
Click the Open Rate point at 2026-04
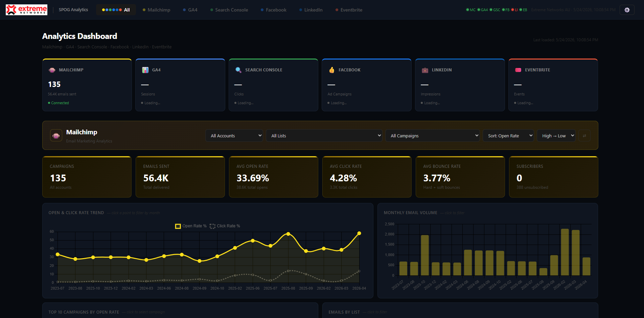coord(359,233)
